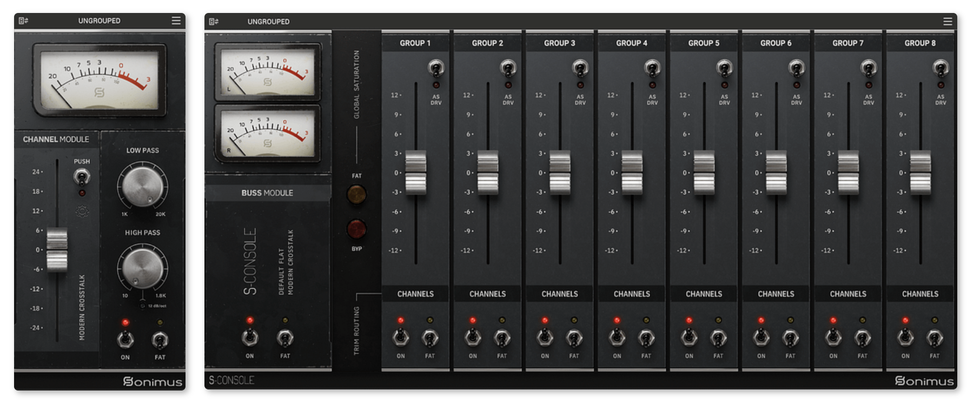Open the UNGROUPED selector in channel module
The width and height of the screenshot is (980, 410).
pos(100,21)
